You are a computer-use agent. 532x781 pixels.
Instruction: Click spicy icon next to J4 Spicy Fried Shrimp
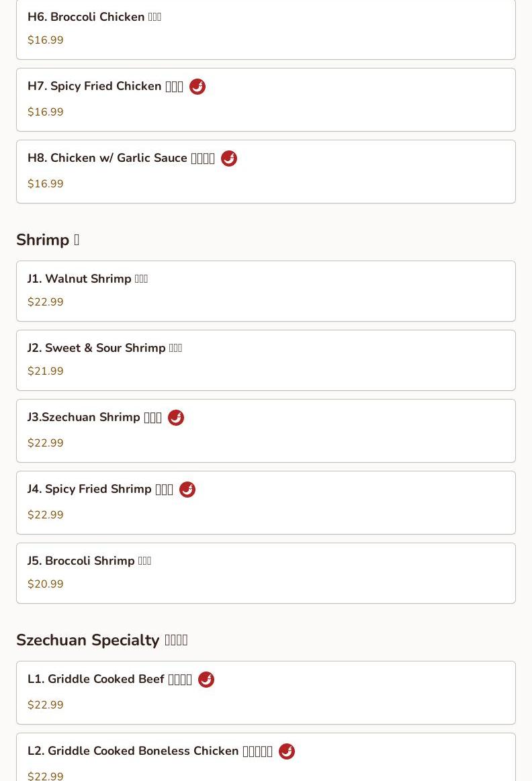187,490
